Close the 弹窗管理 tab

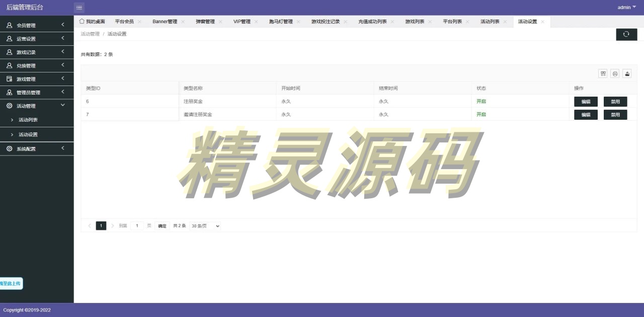pyautogui.click(x=220, y=22)
